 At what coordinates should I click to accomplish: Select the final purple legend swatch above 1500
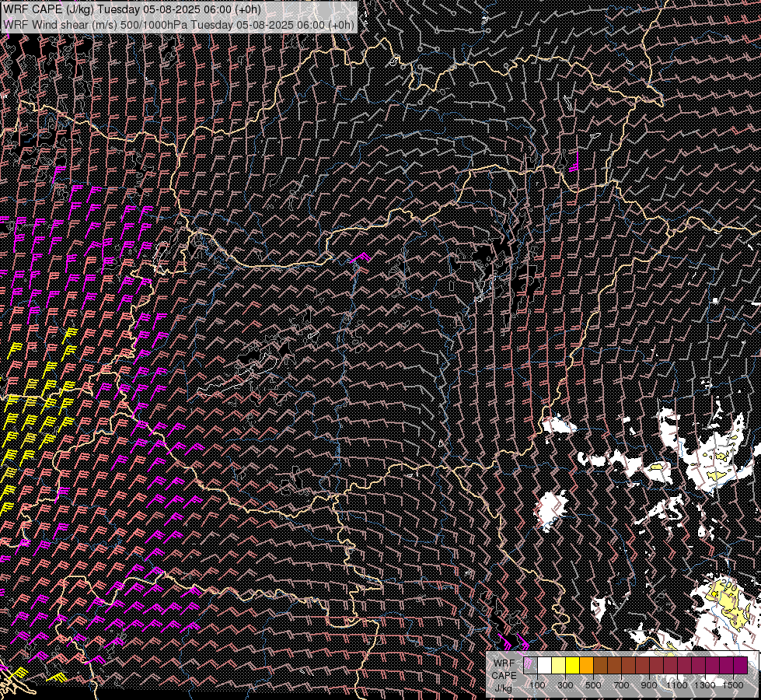point(741,666)
